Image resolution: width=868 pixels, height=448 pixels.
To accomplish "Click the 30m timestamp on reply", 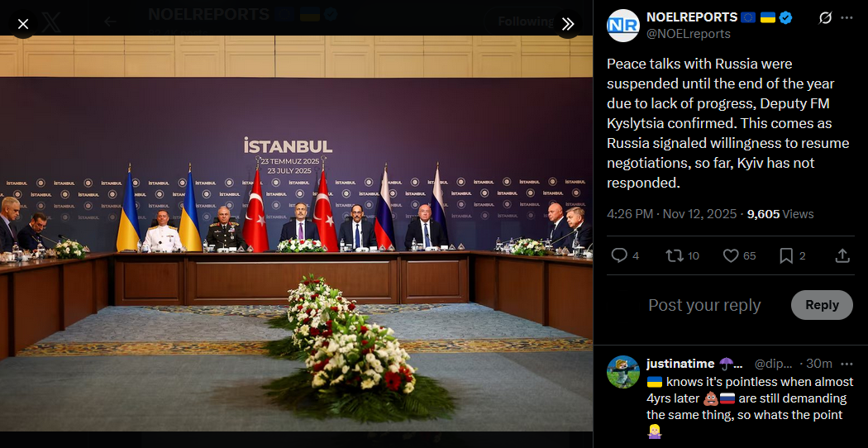I will [x=819, y=364].
